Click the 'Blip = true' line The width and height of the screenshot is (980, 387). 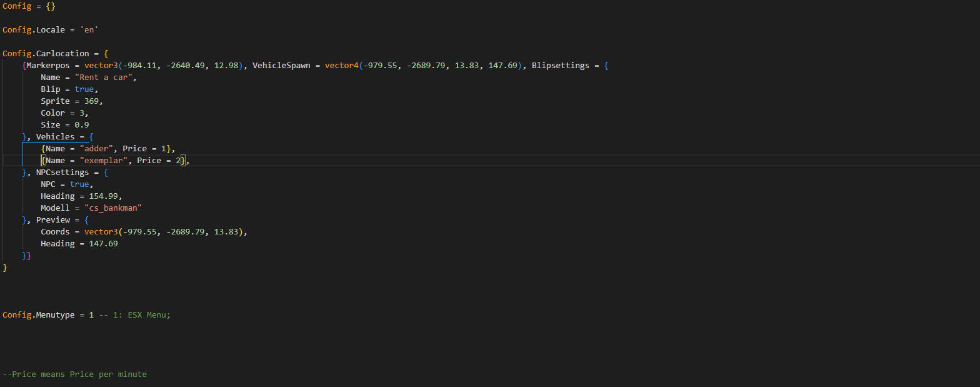pos(69,89)
